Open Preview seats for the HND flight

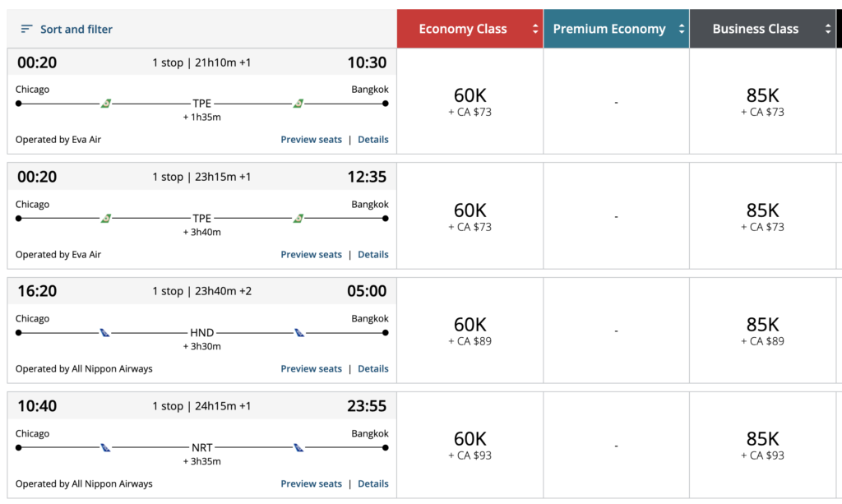coord(311,368)
